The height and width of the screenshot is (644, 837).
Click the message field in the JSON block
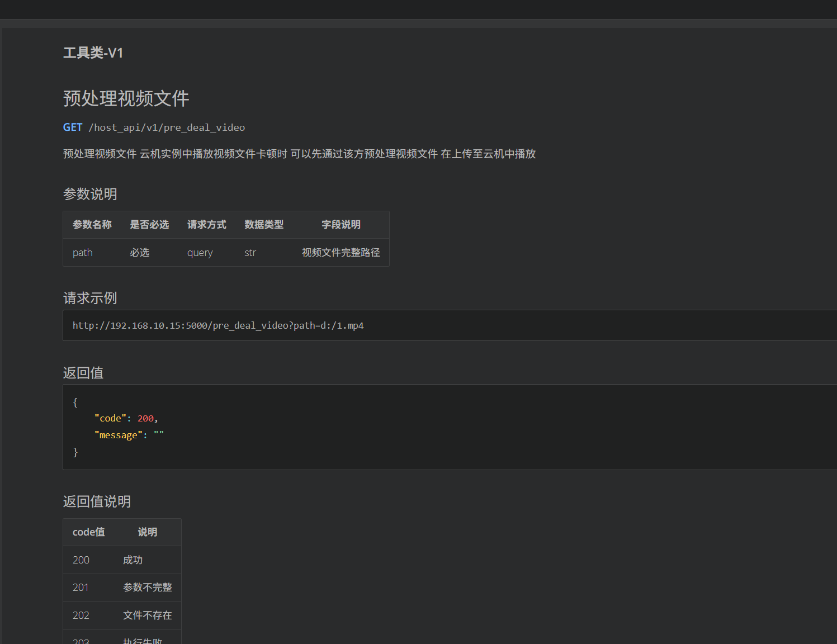(x=119, y=434)
